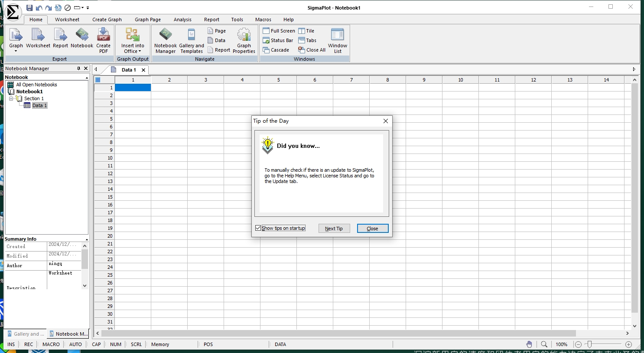Dismiss Tip of the Day with X

[x=386, y=121]
